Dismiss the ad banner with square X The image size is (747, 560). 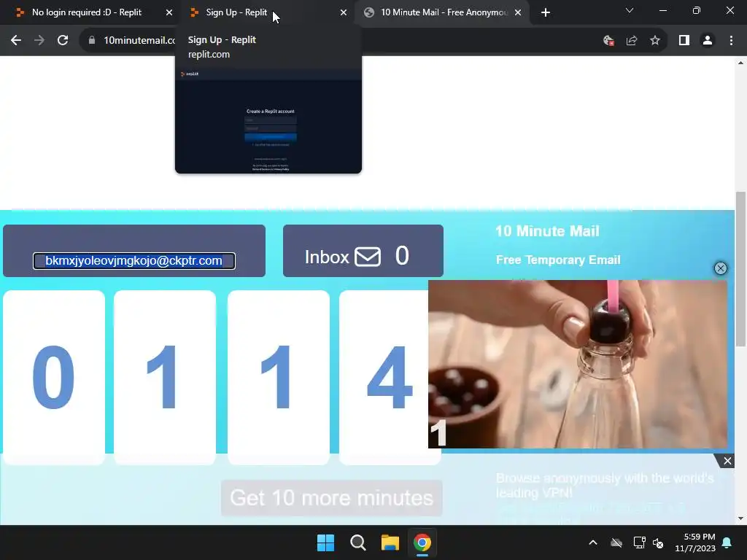point(727,461)
